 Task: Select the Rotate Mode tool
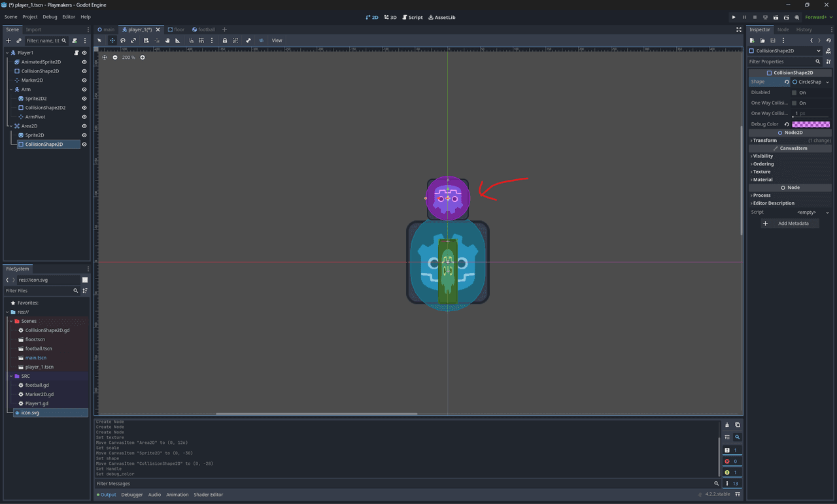click(x=123, y=41)
